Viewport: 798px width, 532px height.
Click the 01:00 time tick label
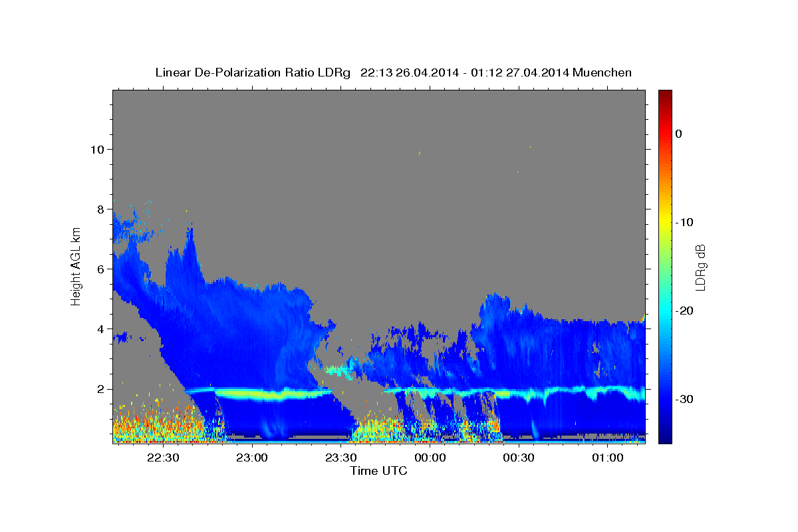tap(608, 458)
